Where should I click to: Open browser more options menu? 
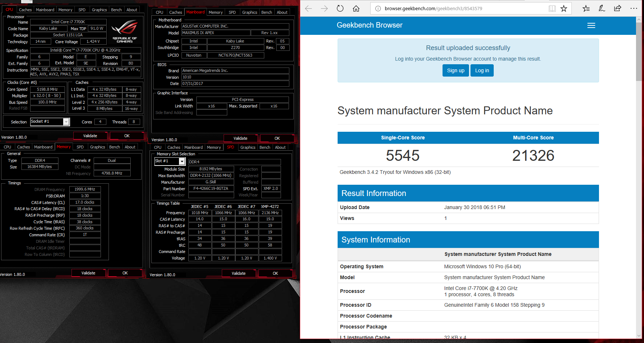tap(634, 8)
